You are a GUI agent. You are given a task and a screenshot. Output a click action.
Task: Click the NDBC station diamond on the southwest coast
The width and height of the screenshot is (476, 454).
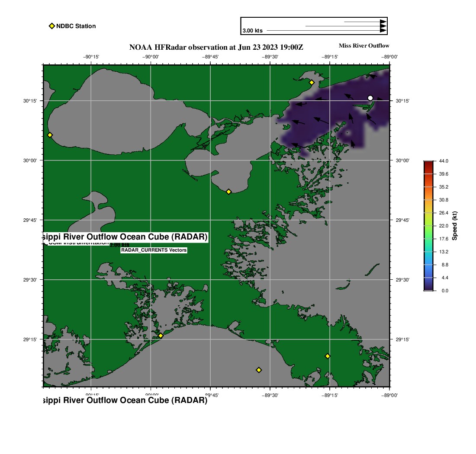click(161, 336)
